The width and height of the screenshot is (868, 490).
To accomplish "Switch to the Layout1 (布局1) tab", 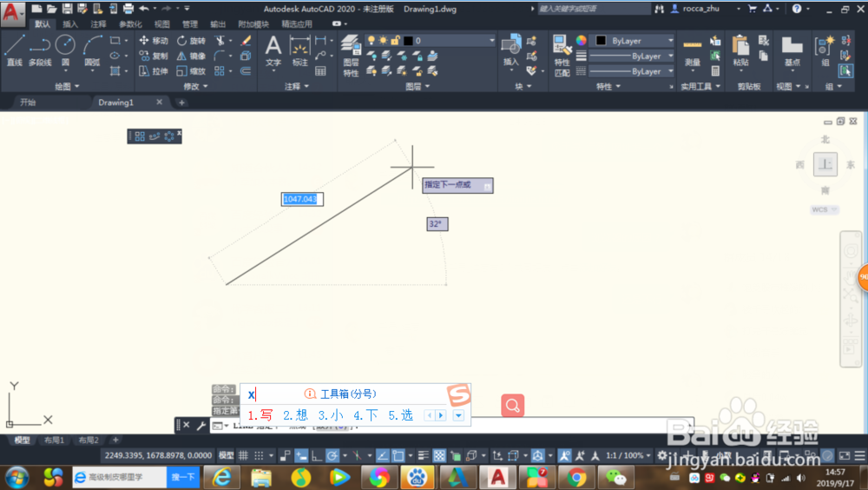I will tap(54, 440).
